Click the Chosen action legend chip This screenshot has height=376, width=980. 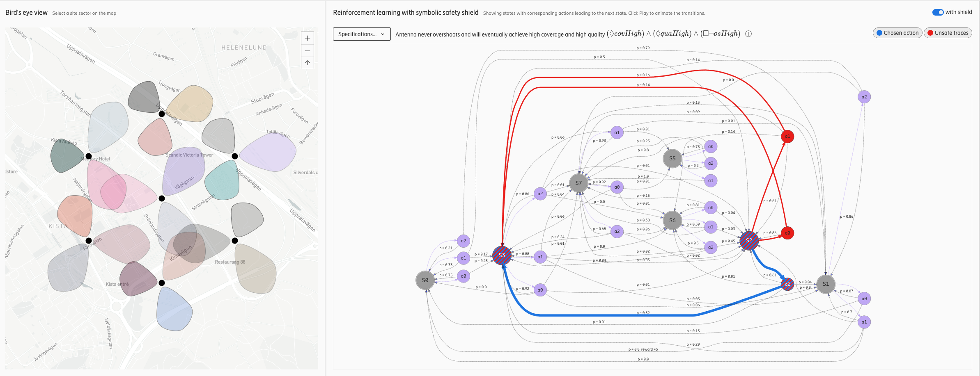[x=897, y=33]
